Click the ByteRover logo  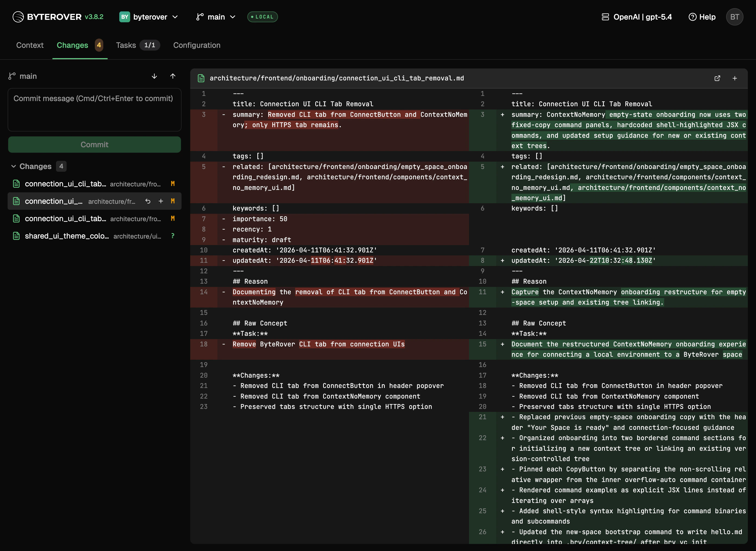(18, 17)
